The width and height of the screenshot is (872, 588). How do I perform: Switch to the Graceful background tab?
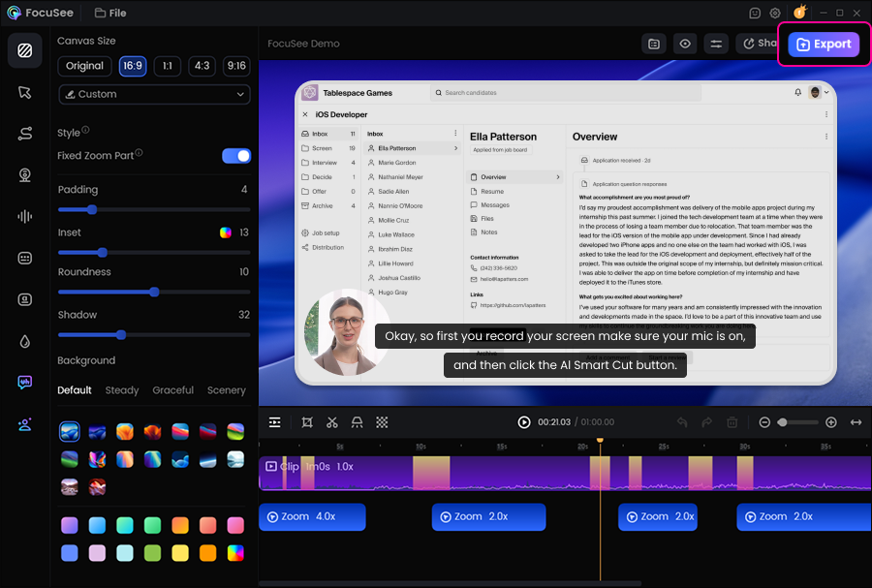tap(172, 390)
